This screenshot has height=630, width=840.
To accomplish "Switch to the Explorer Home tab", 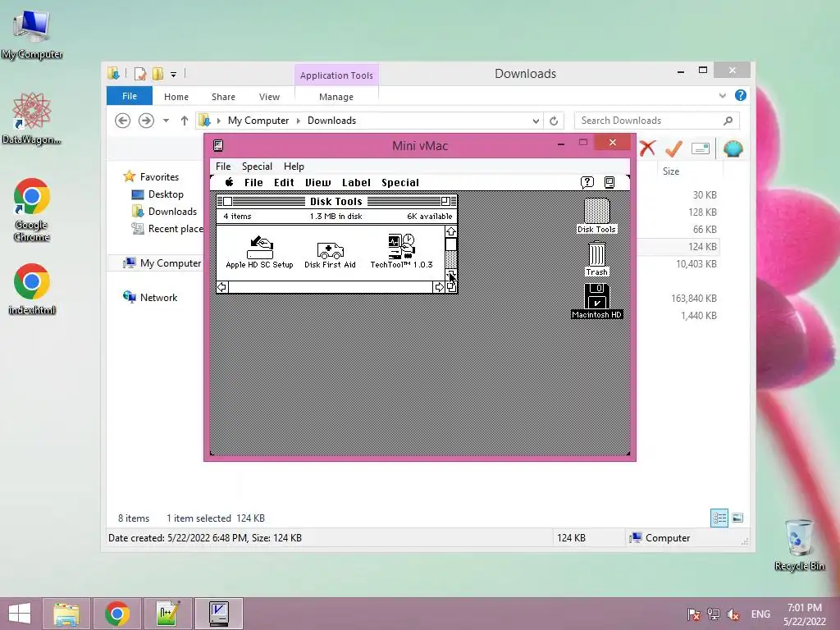I will pos(176,97).
